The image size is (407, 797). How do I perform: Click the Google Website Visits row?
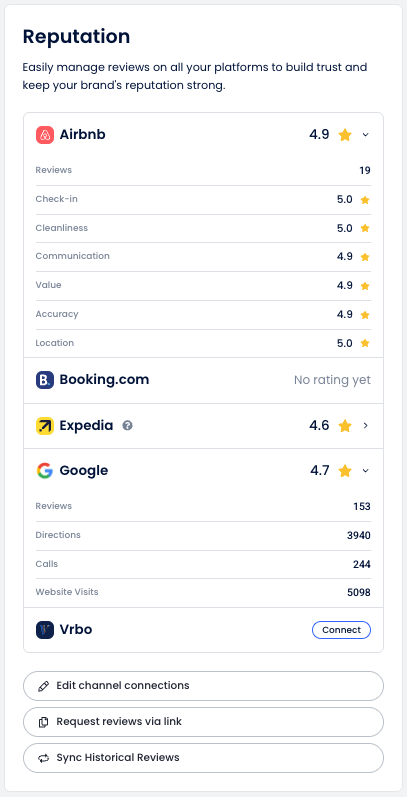pos(203,593)
